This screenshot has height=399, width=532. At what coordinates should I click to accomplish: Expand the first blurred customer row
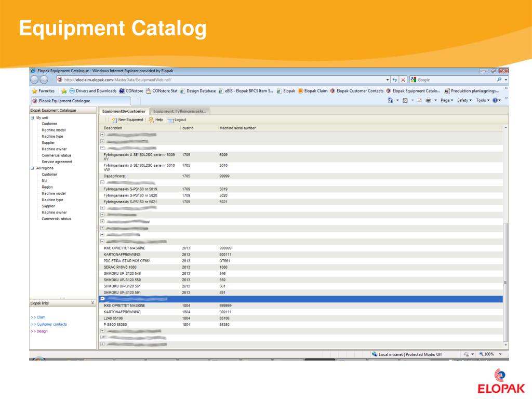pos(102,135)
